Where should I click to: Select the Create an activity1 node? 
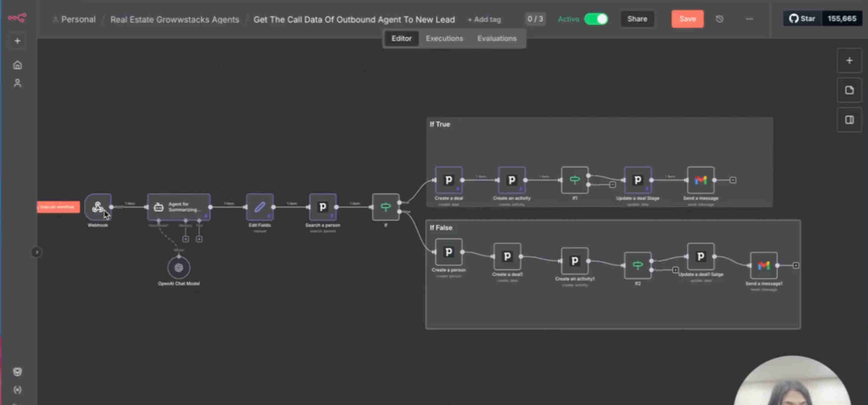(x=574, y=261)
